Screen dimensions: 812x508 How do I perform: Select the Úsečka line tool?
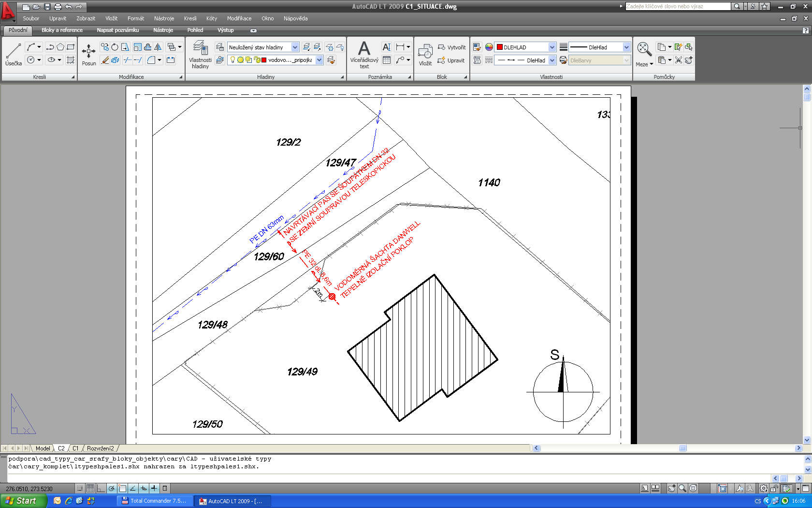point(14,54)
